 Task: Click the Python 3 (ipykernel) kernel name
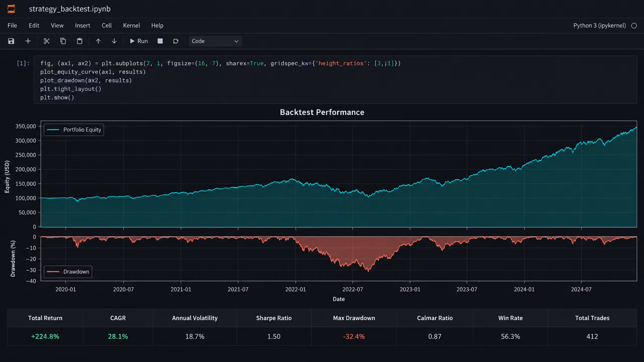coord(599,26)
